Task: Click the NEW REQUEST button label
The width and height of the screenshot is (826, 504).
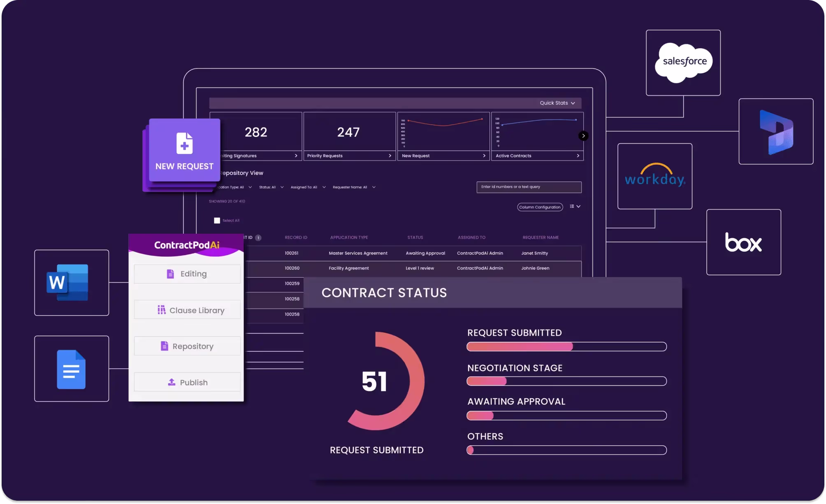Action: (184, 166)
